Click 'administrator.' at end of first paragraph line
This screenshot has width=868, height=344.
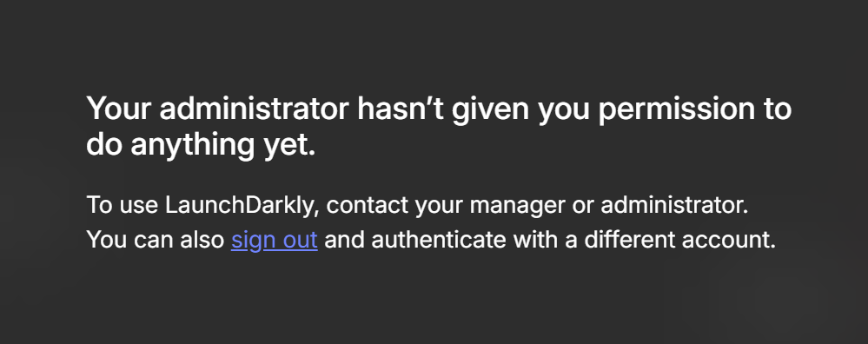click(674, 205)
